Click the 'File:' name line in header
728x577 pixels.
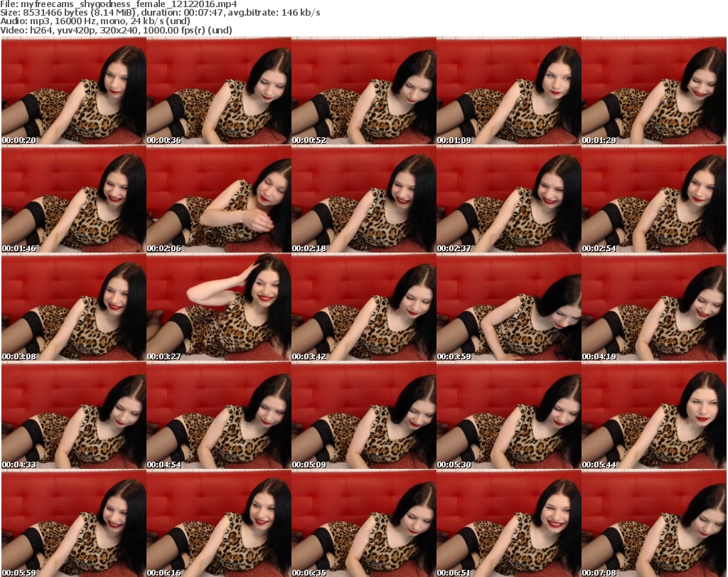[119, 4]
